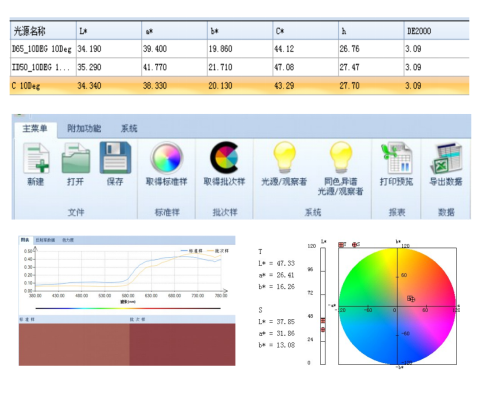486x399 pixels.
Task: Click the b* = 13.08 value
Action: point(276,345)
